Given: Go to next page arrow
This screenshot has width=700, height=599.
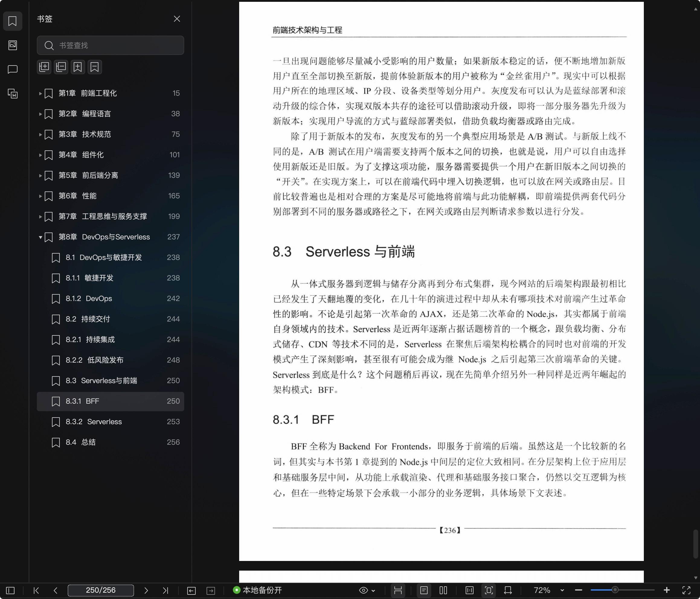Looking at the screenshot, I should coord(146,590).
